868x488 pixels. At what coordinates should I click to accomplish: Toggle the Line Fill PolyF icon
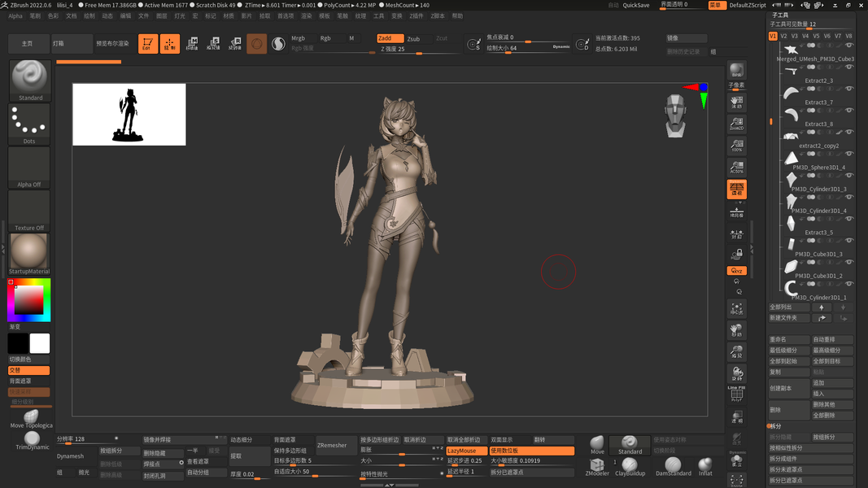click(737, 394)
